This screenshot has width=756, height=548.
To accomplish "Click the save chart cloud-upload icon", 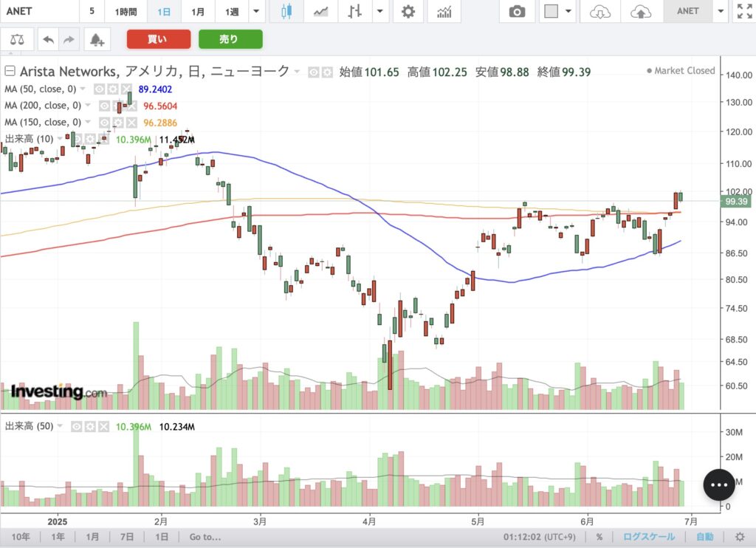I will (x=640, y=12).
